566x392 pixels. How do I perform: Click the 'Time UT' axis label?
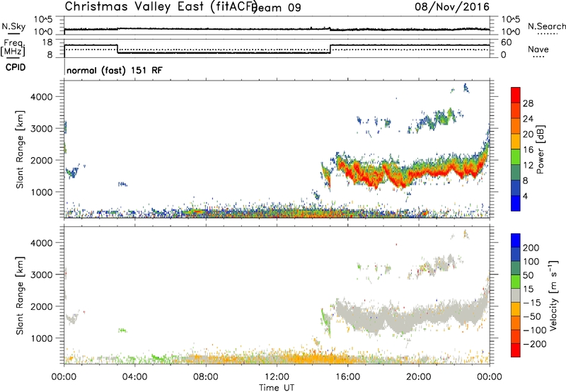tap(277, 388)
